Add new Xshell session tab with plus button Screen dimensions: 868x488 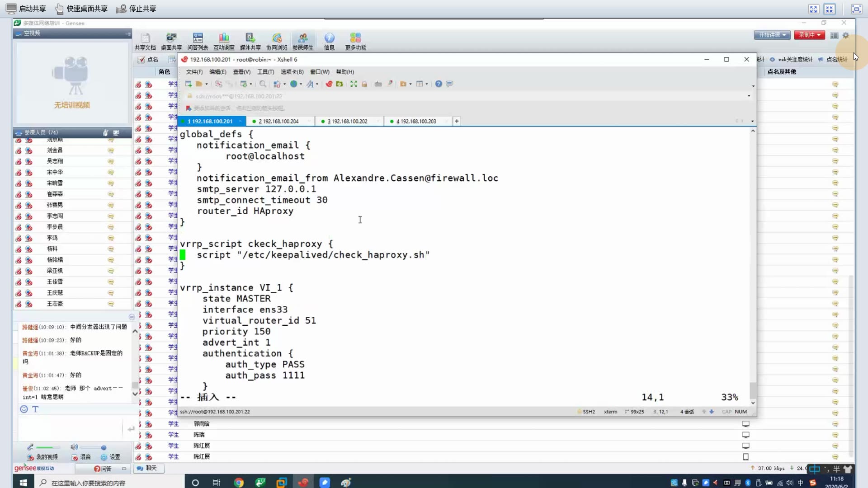457,121
